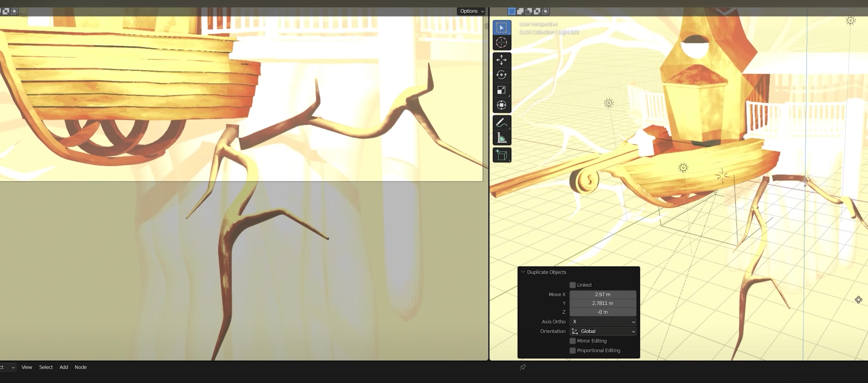Open the editor mode dropdown in bottom bar
The width and height of the screenshot is (868, 383).
point(7,367)
